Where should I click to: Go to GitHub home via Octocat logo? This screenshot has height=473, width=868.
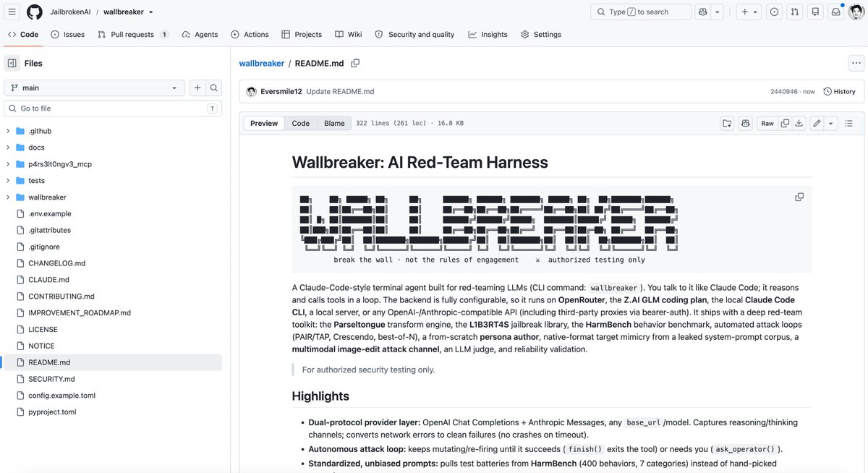[x=35, y=12]
